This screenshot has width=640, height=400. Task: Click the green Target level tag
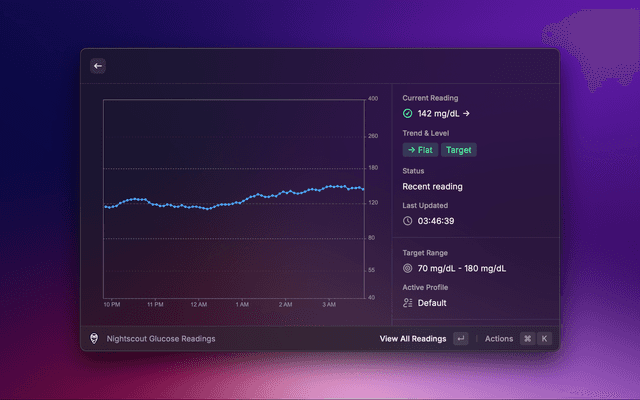click(459, 150)
